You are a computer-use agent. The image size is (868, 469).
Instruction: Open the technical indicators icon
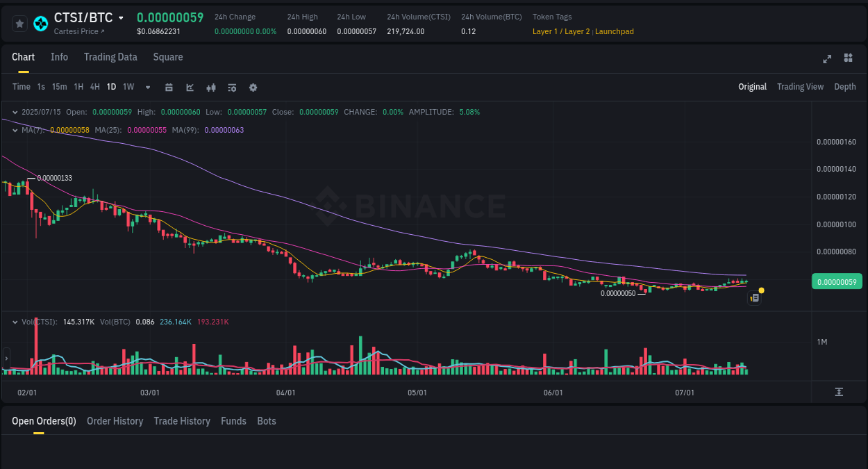(231, 87)
